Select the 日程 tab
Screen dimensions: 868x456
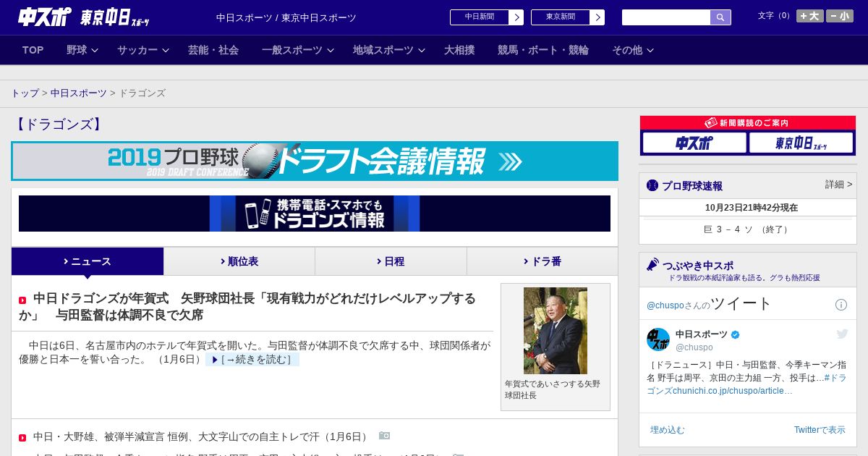391,261
